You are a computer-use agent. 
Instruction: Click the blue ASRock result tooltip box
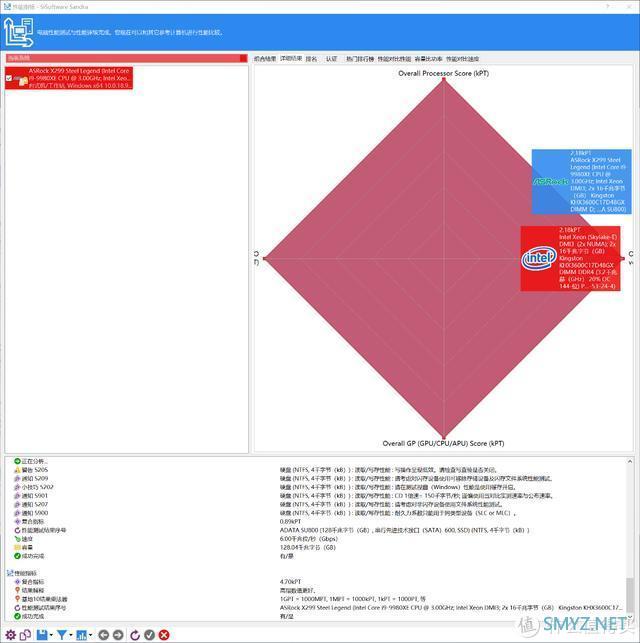pyautogui.click(x=581, y=181)
